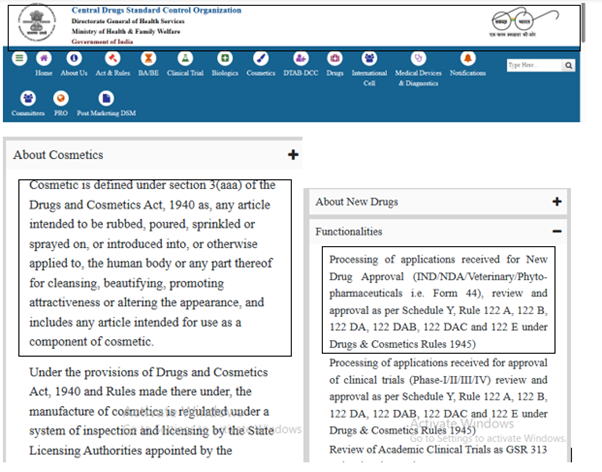Select the PRO menu label
Image resolution: width=602 pixels, height=472 pixels.
(x=61, y=113)
